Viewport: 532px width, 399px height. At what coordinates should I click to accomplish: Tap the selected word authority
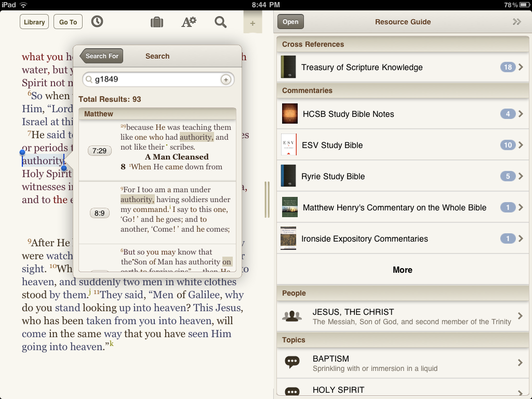click(43, 161)
